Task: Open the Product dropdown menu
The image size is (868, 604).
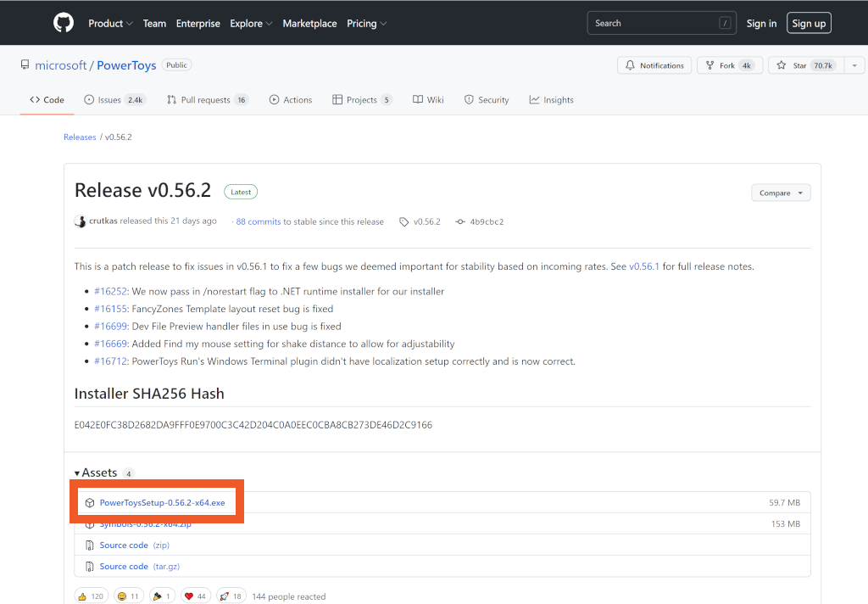Action: coord(110,24)
